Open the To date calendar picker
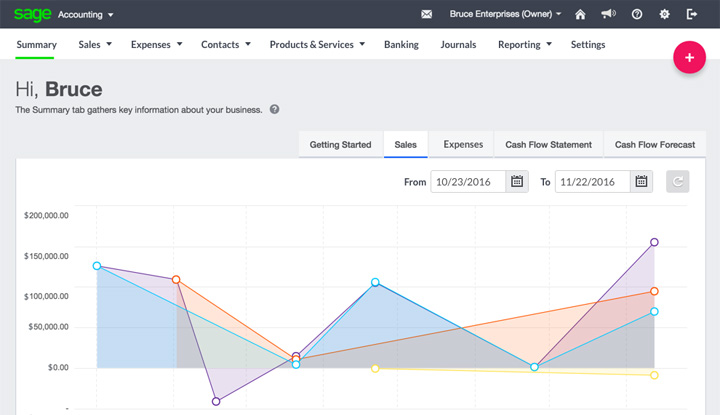Image resolution: width=720 pixels, height=415 pixels. (x=641, y=181)
